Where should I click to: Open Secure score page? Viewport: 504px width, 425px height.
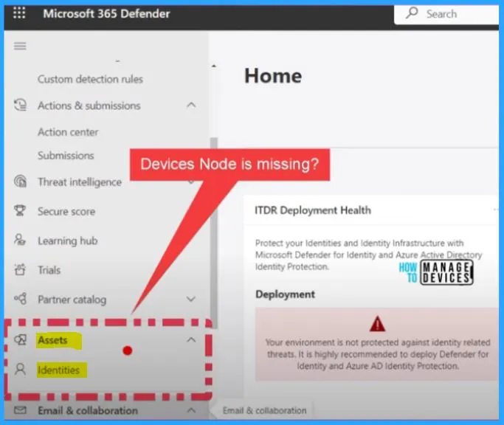[x=66, y=212]
